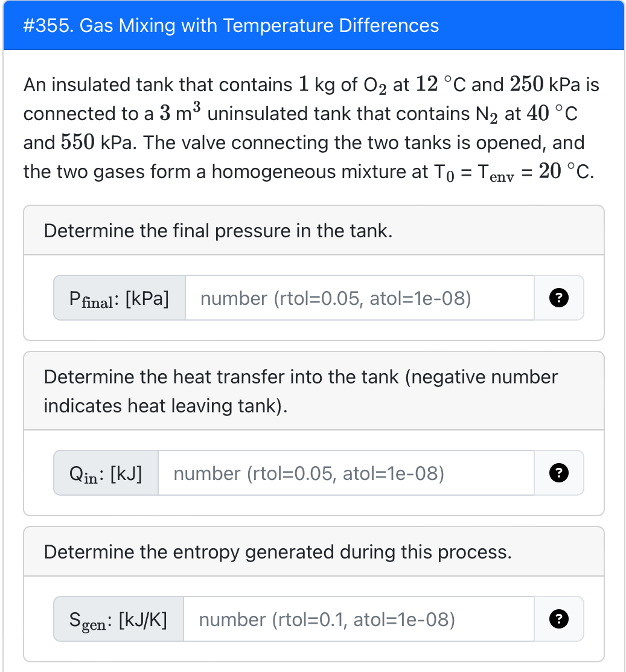Image resolution: width=626 pixels, height=672 pixels.
Task: Click the P_final: [kPa] label
Action: 118,298
